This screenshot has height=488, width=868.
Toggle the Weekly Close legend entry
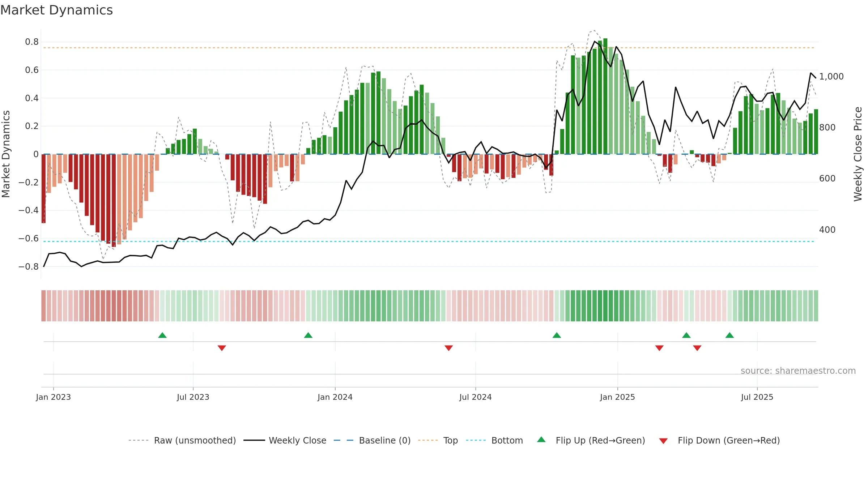click(x=285, y=440)
